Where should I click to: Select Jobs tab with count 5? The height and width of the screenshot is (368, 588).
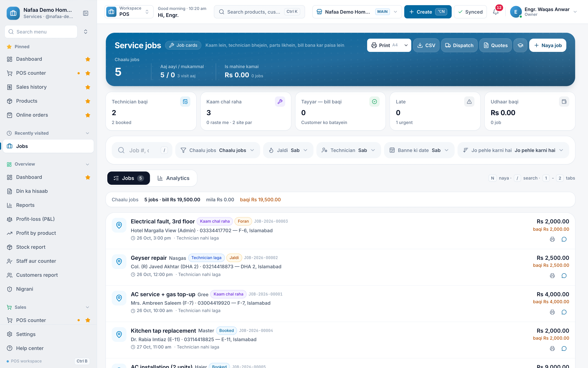click(x=129, y=178)
